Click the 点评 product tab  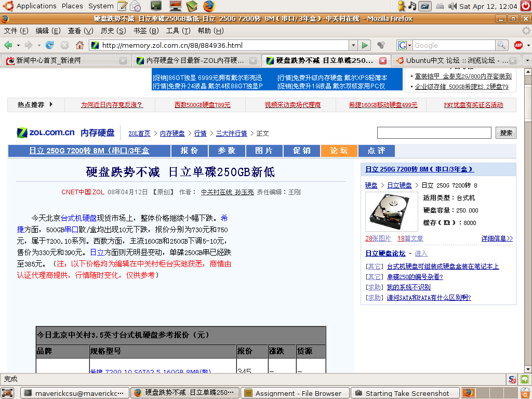376,151
